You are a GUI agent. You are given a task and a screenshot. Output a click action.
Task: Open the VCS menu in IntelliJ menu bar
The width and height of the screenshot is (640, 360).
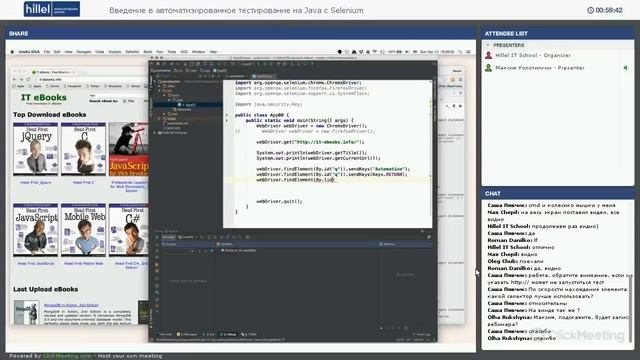pos(184,52)
